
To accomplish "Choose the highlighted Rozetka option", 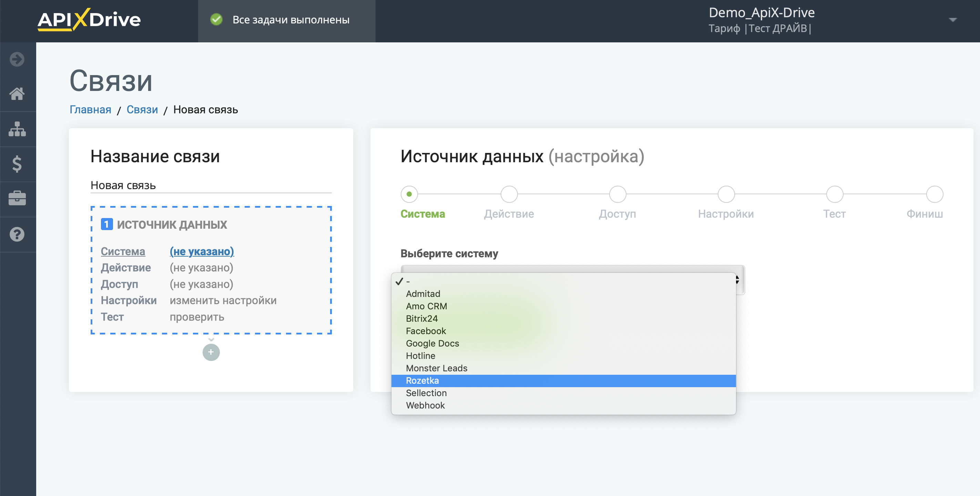I will [563, 381].
